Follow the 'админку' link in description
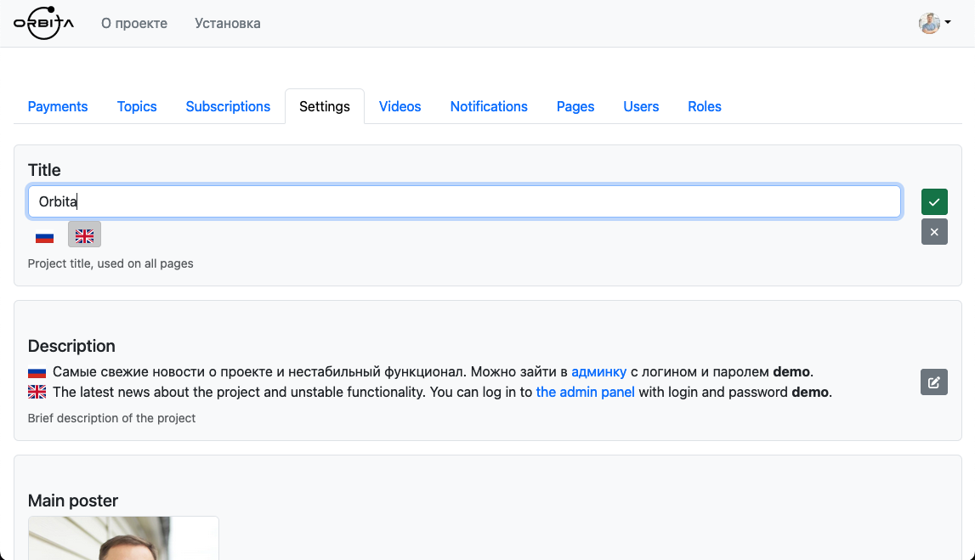The height and width of the screenshot is (560, 975). (598, 371)
